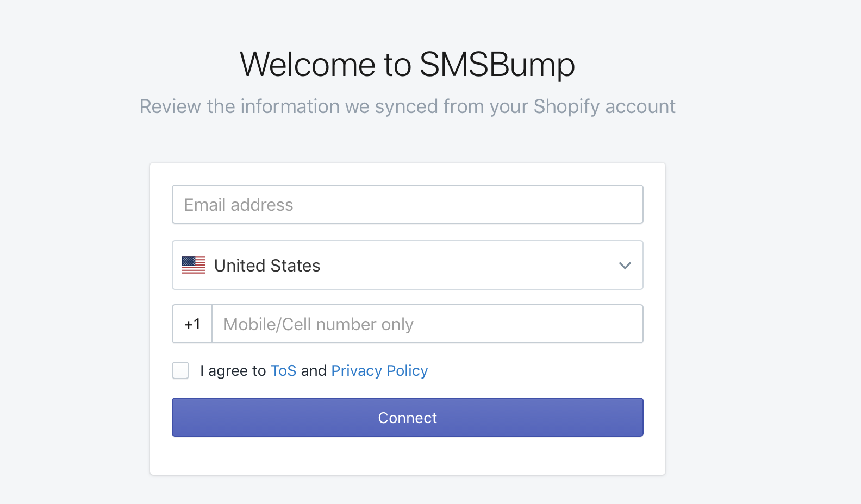The height and width of the screenshot is (504, 861).
Task: Click the Welcome to SMSBump heading
Action: (x=407, y=65)
